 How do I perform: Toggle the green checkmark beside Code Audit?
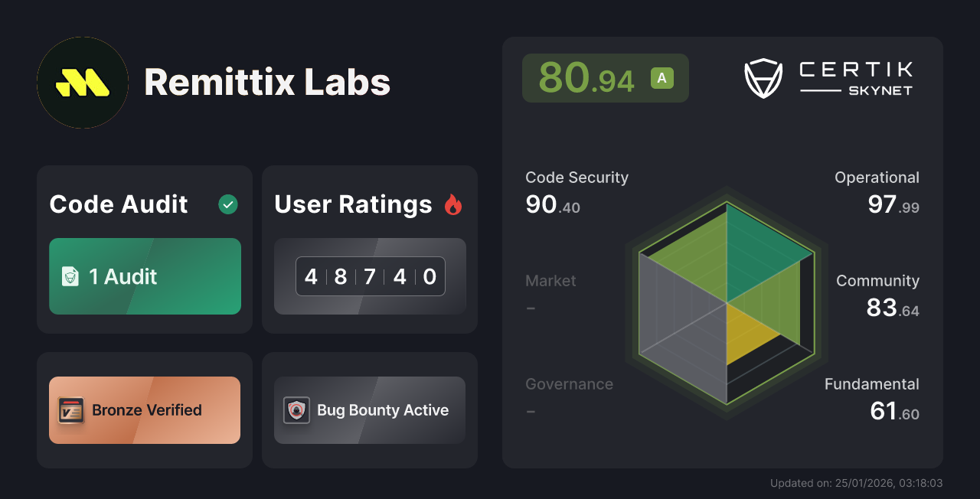(x=227, y=204)
